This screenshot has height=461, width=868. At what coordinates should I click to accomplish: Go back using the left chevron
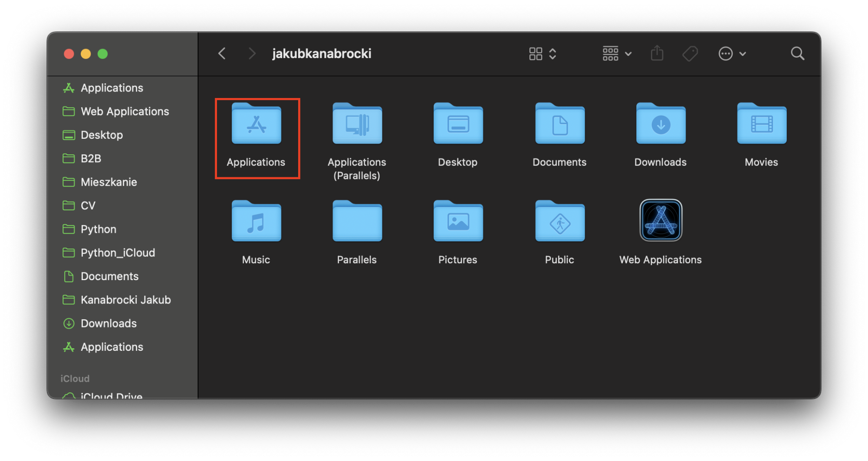[x=222, y=54]
